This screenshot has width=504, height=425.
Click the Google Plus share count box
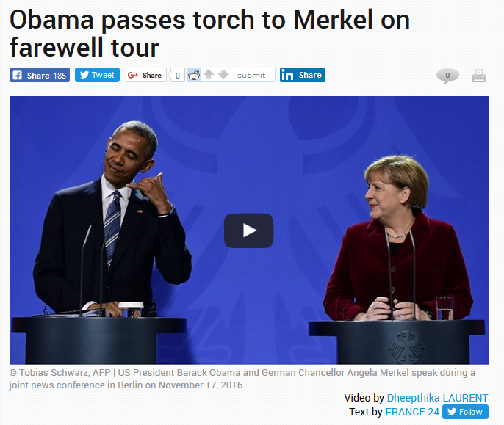click(178, 76)
